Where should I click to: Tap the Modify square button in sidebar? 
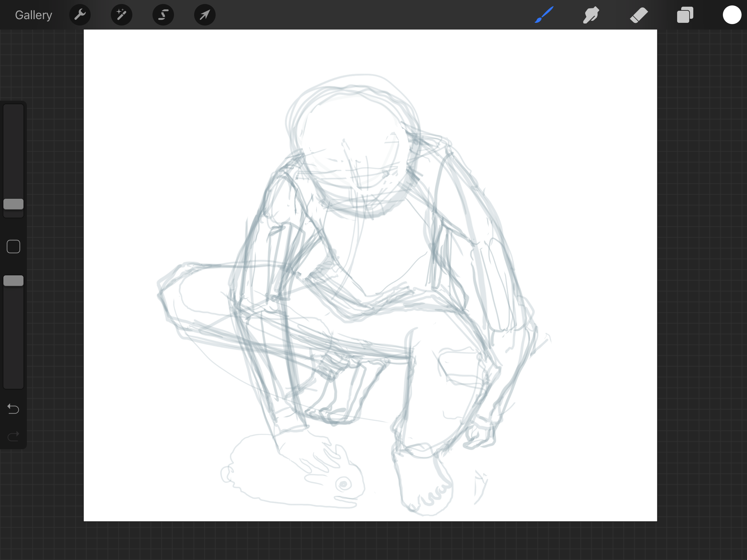click(x=13, y=247)
